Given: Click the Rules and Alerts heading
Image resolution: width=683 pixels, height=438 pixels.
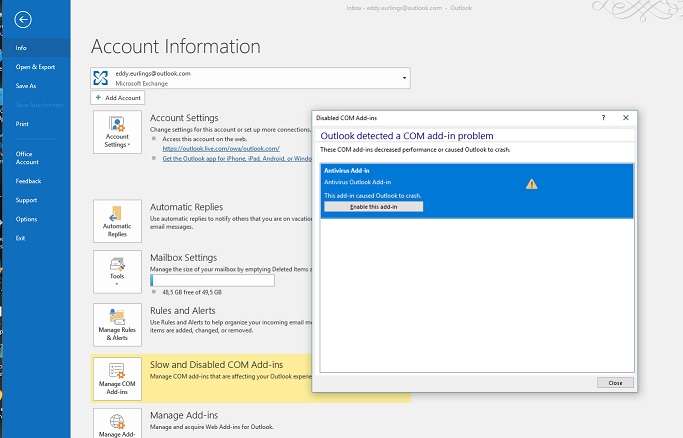Looking at the screenshot, I should pyautogui.click(x=183, y=310).
